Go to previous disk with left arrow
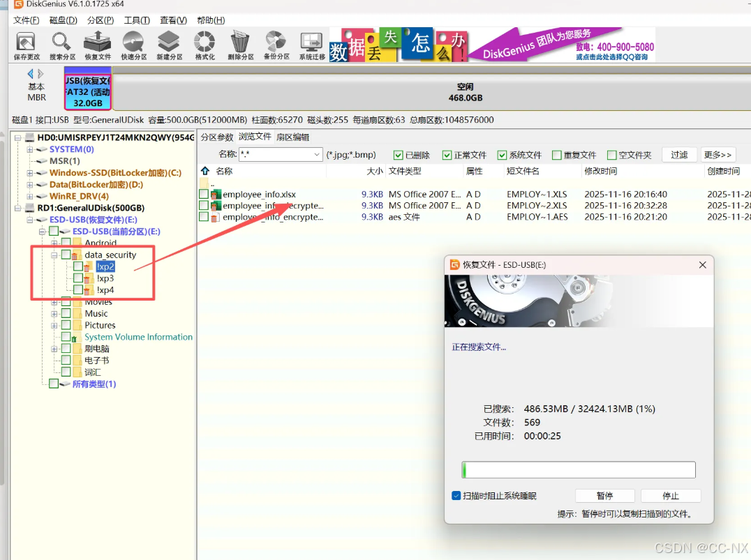751x560 pixels. pyautogui.click(x=31, y=74)
